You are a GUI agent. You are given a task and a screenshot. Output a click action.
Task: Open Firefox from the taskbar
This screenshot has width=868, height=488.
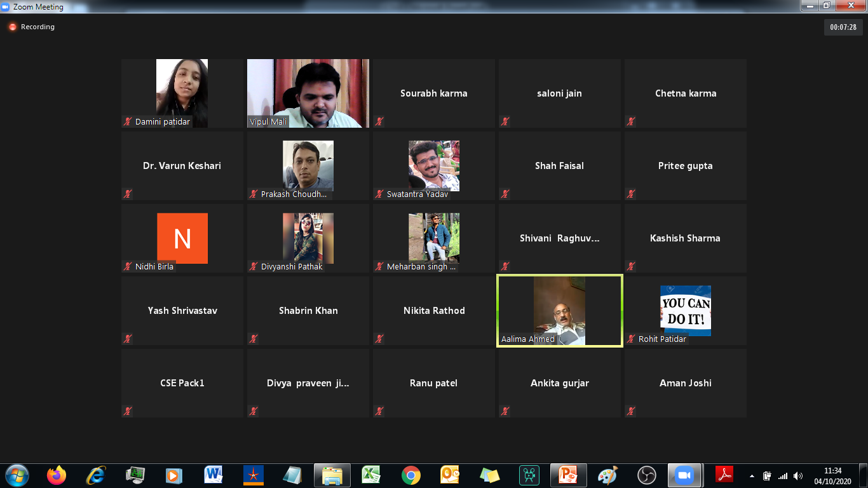57,475
